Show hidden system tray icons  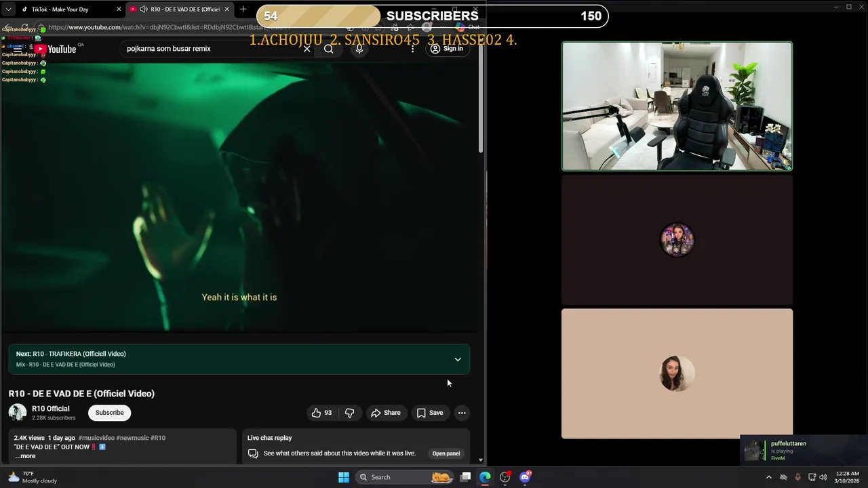coord(768,477)
